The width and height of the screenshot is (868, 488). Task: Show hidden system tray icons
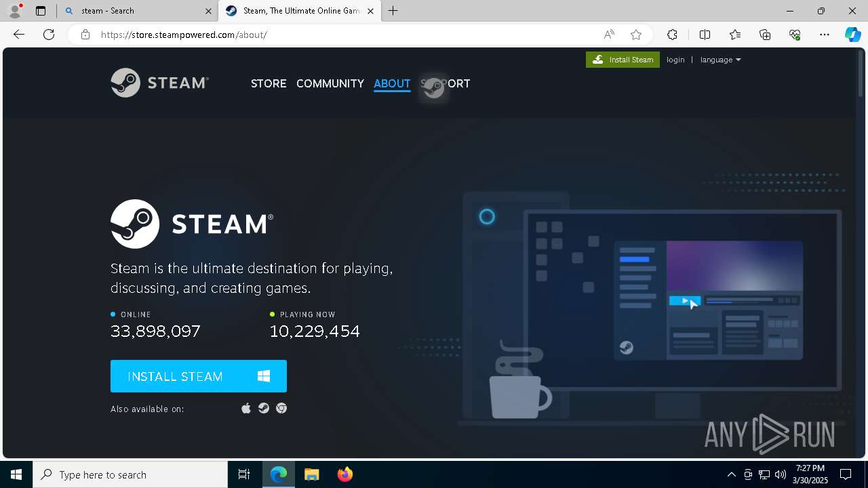pyautogui.click(x=731, y=474)
